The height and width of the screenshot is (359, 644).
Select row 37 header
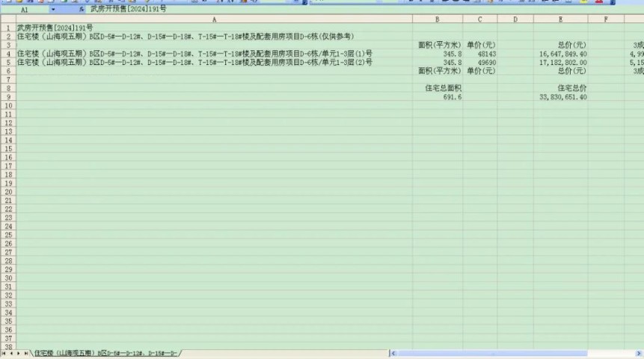click(8, 339)
